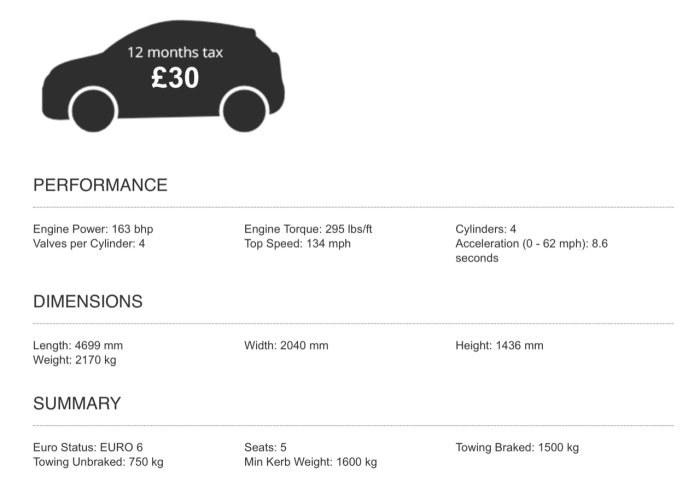Click the Weight 2170 kg entry

click(x=75, y=360)
